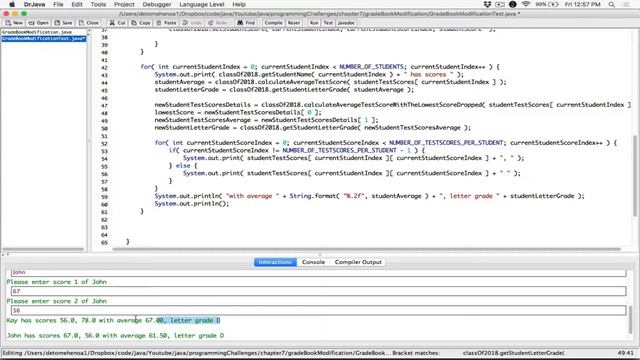The image size is (640, 360).
Task: Click the Paste toolbar button
Action: (167, 23)
